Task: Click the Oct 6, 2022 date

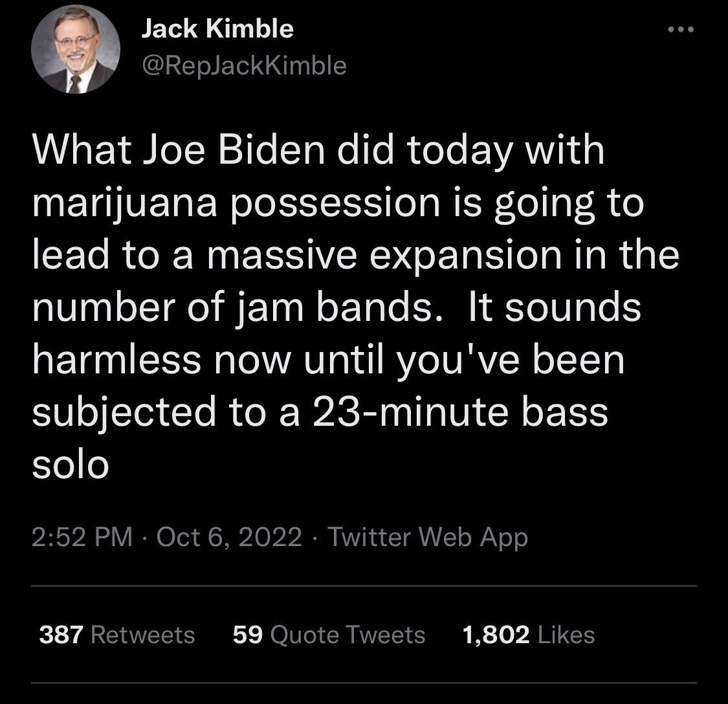Action: click(229, 537)
